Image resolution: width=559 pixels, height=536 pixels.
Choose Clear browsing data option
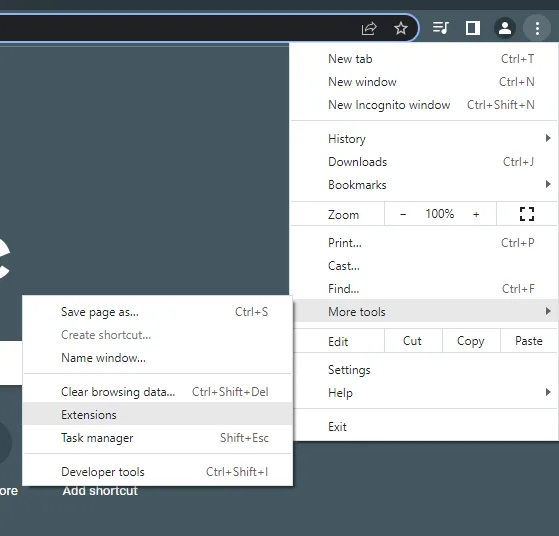click(x=158, y=392)
